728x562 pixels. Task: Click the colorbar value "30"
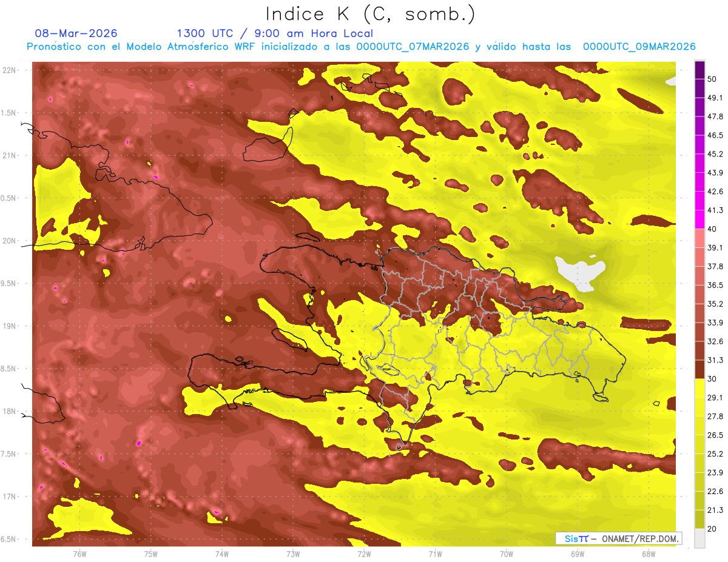click(x=713, y=379)
